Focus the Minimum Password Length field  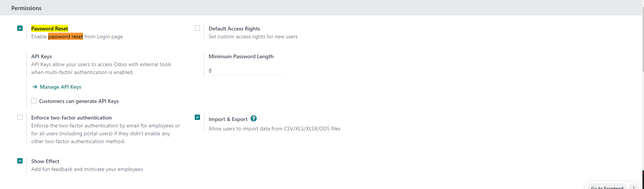(246, 71)
